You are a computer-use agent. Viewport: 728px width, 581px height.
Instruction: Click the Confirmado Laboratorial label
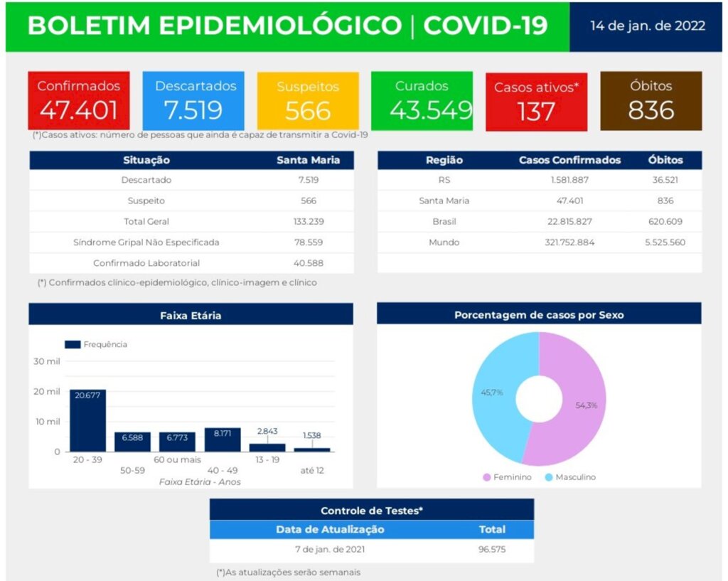click(146, 263)
